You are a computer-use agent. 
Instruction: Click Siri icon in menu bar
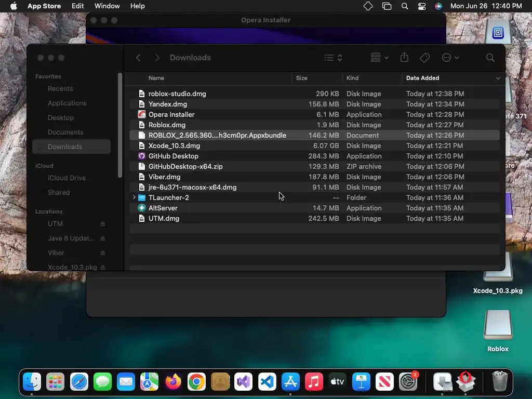[438, 6]
